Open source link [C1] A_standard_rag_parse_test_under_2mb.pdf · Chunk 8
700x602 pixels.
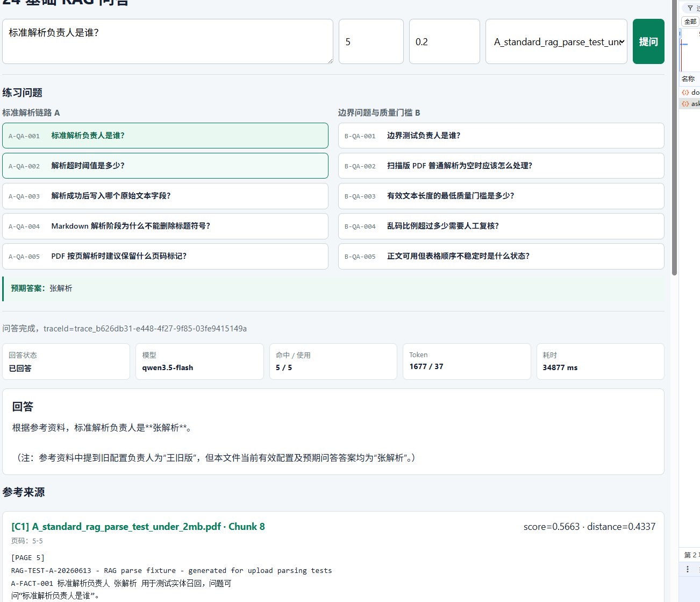click(x=138, y=527)
